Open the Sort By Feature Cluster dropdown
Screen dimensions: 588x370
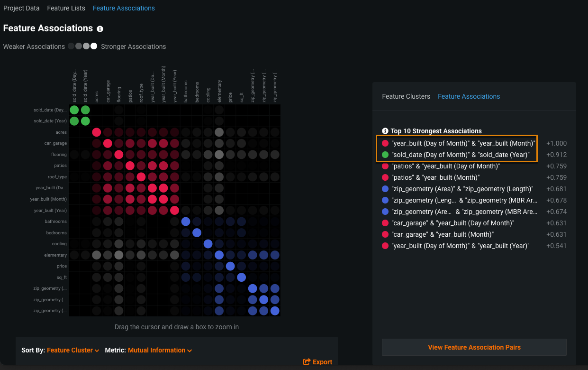click(73, 350)
